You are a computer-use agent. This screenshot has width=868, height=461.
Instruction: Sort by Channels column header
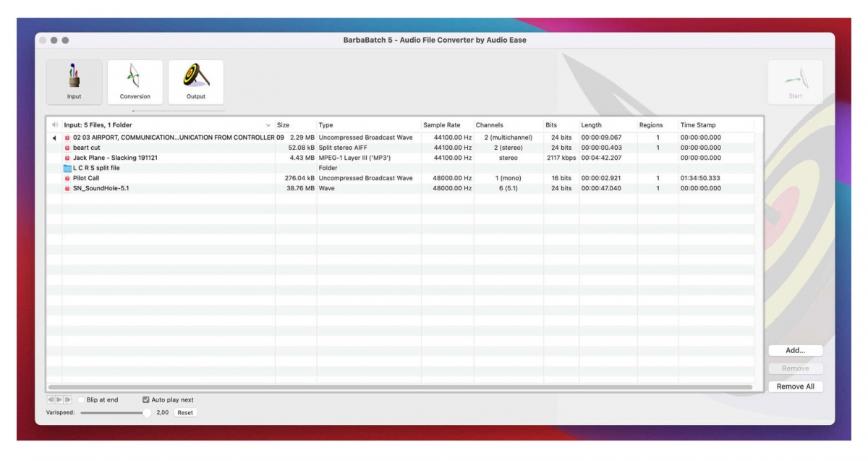(x=489, y=125)
